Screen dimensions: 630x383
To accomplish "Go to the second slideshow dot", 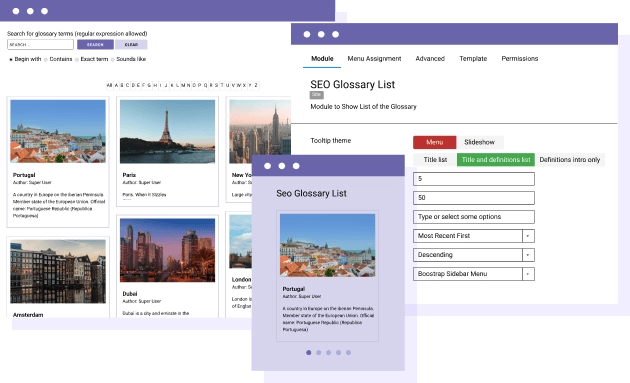I will tap(319, 352).
